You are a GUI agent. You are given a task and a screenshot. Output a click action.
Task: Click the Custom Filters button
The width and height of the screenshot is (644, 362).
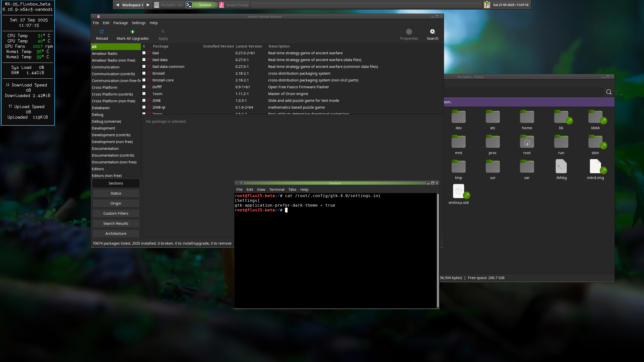click(116, 213)
